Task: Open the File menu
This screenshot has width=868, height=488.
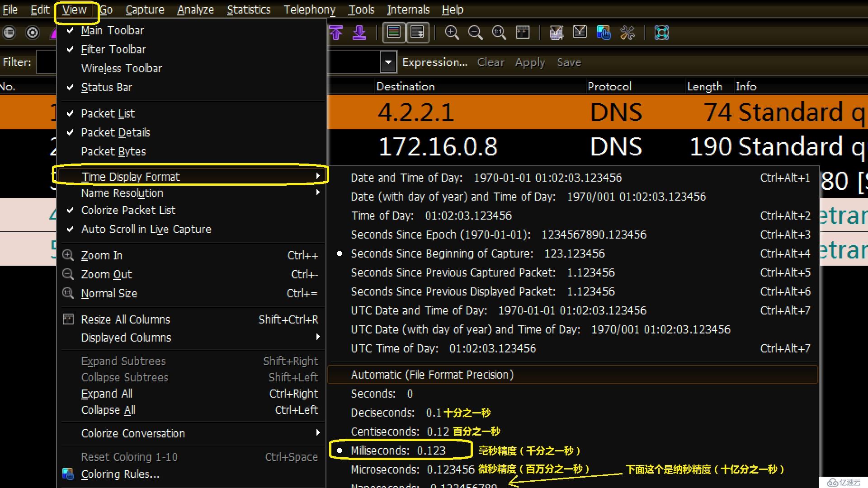Action: pos(10,10)
